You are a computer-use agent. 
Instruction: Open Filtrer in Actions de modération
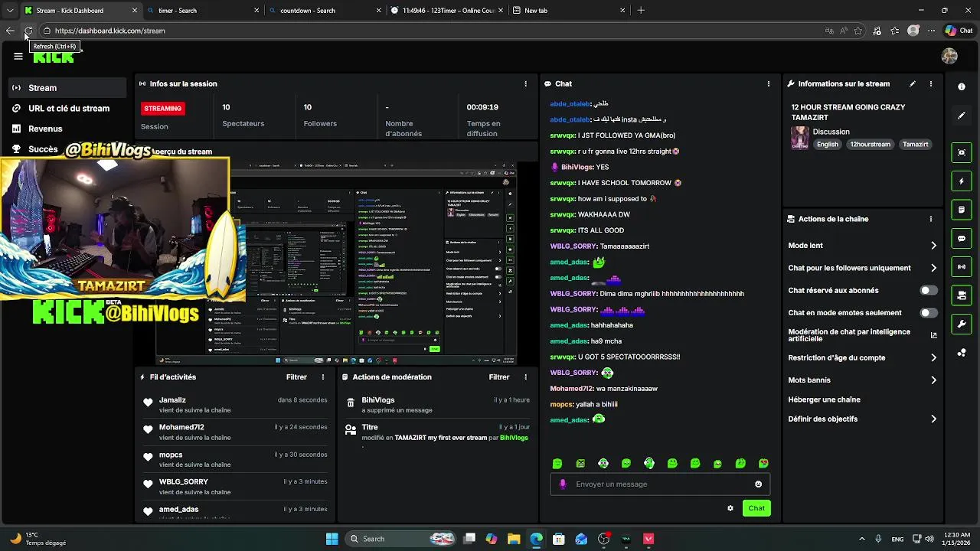(499, 377)
